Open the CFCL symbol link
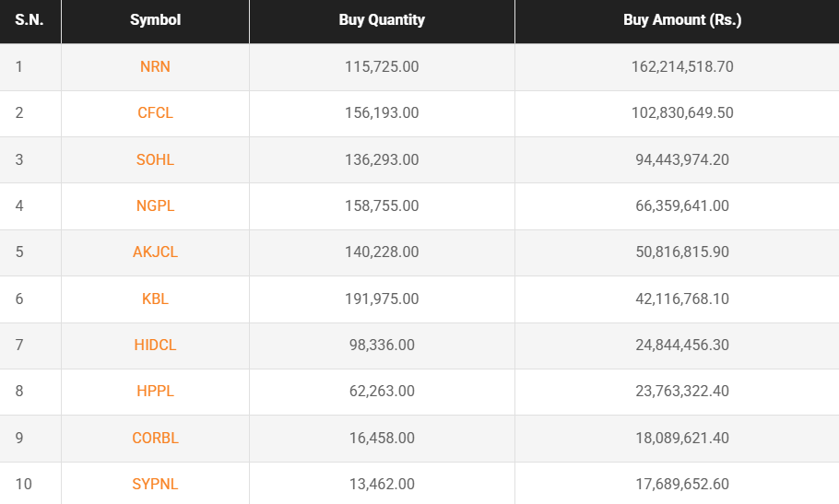The image size is (839, 504). click(x=155, y=112)
